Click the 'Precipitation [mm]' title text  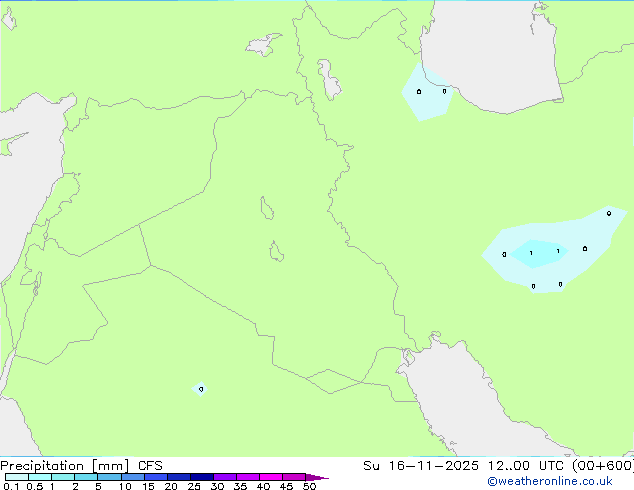[65, 466]
